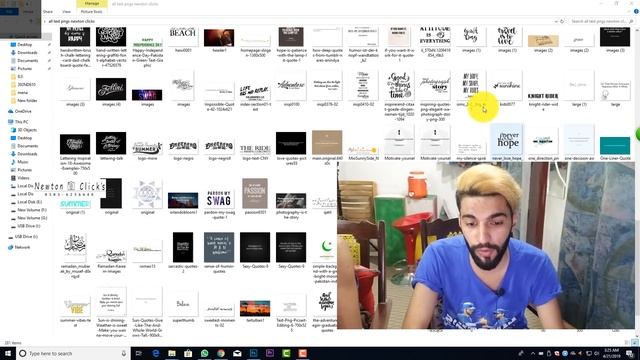Image resolution: width=640 pixels, height=360 pixels.
Task: Open pinned Desktop in Quick access
Action: tap(24, 44)
